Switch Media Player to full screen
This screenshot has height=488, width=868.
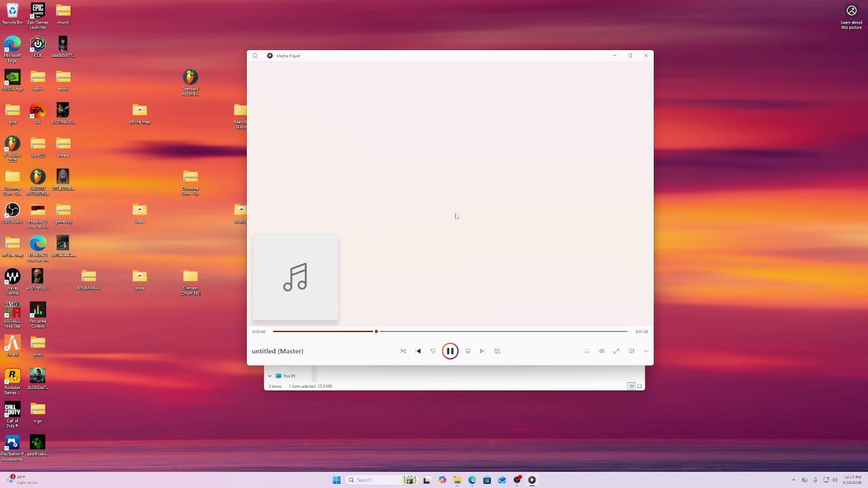(x=616, y=351)
